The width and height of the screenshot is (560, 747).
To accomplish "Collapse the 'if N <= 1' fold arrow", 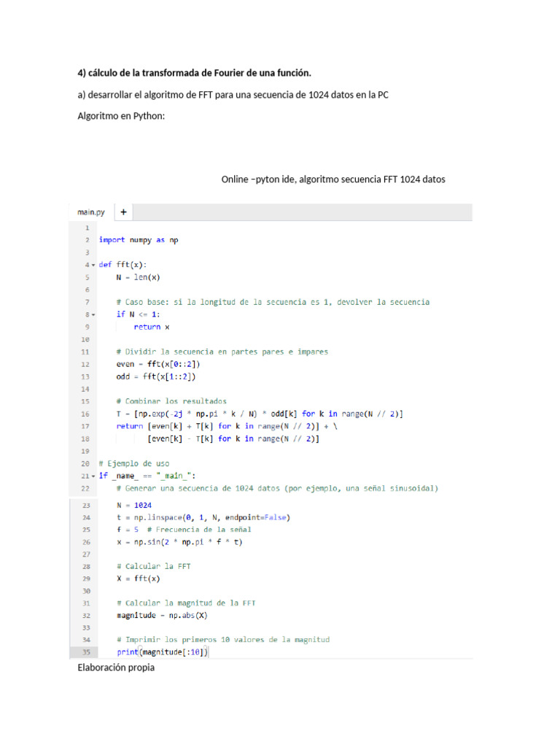I will coord(93,314).
